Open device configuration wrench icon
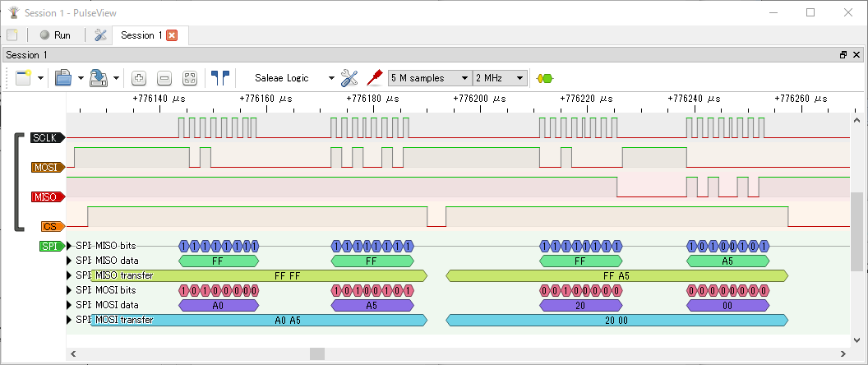Image resolution: width=868 pixels, height=365 pixels. (349, 78)
